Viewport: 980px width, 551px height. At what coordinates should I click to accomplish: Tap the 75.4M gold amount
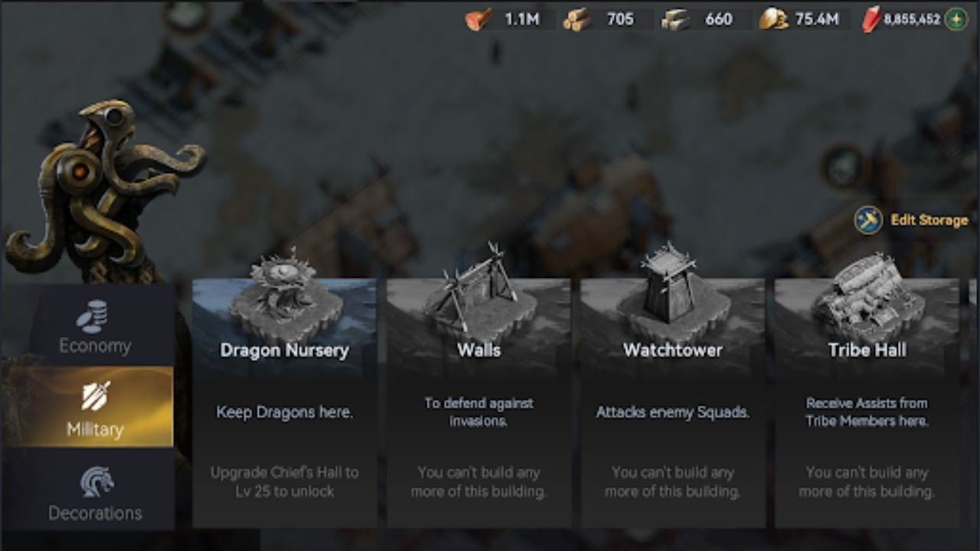(817, 19)
